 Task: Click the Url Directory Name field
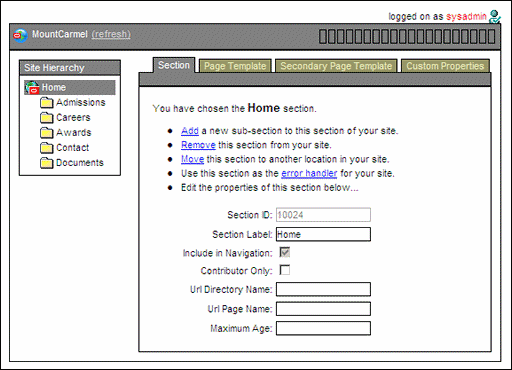[323, 289]
